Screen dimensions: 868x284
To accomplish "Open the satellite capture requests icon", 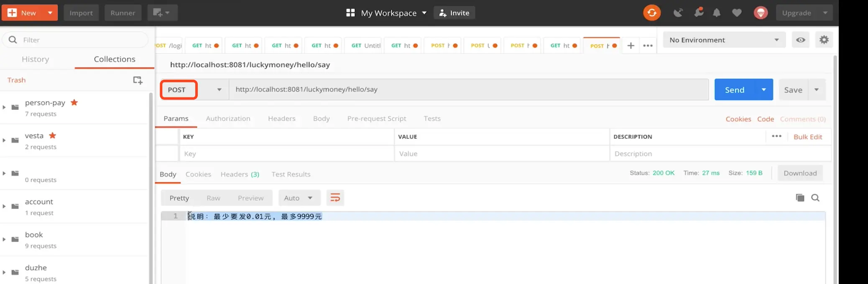I will click(678, 13).
